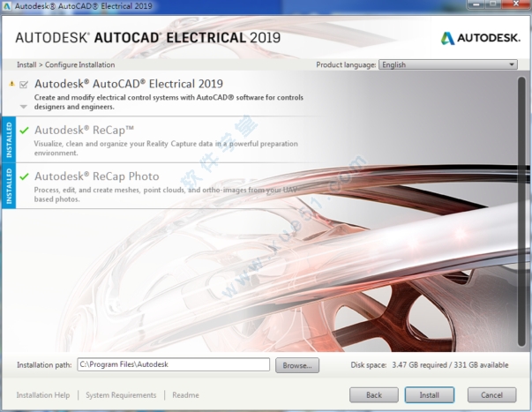Open the Installation Help link
Viewport: 532px width, 412px height.
43,395
